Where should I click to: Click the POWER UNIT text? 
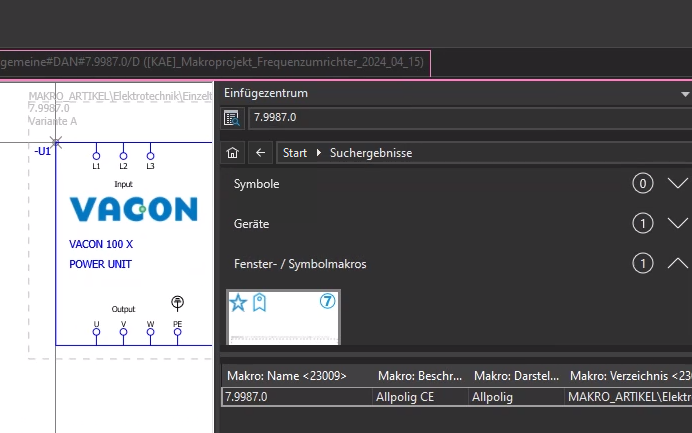click(100, 264)
